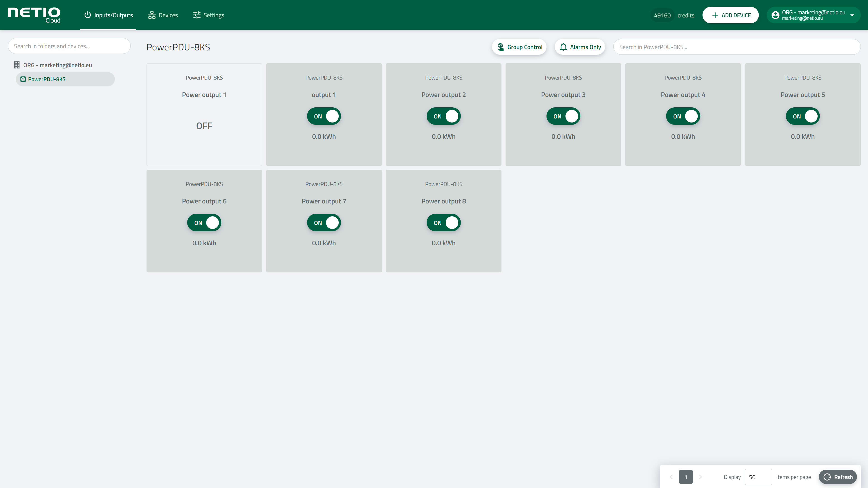Click the PowerPDU-8KS socket icon in sidebar

23,79
